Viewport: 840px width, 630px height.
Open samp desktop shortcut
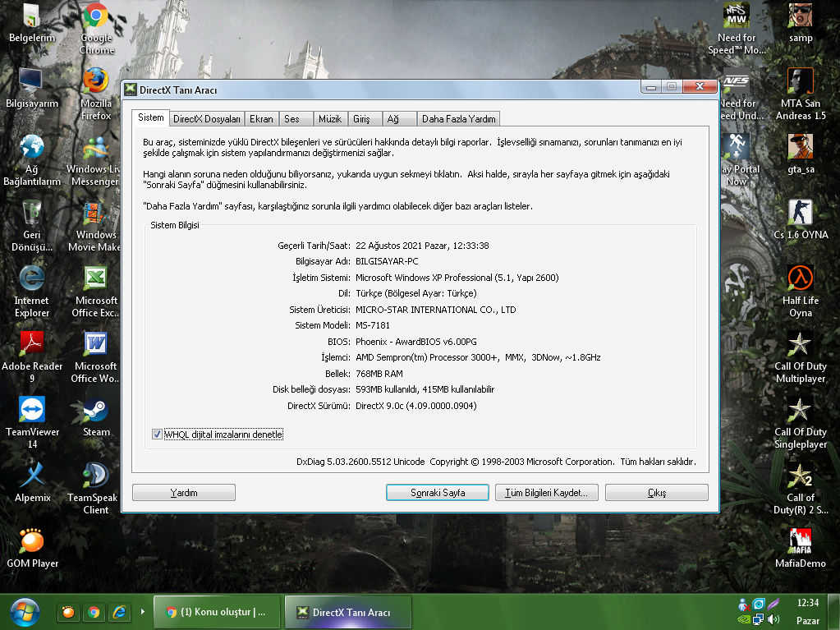coord(801,23)
